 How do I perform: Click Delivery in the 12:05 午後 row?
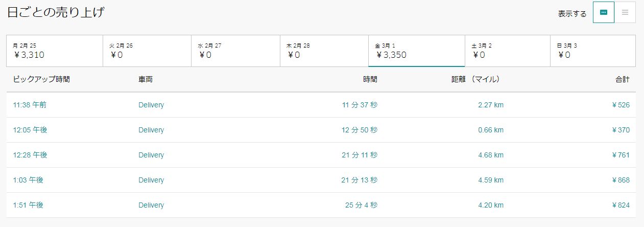point(151,130)
